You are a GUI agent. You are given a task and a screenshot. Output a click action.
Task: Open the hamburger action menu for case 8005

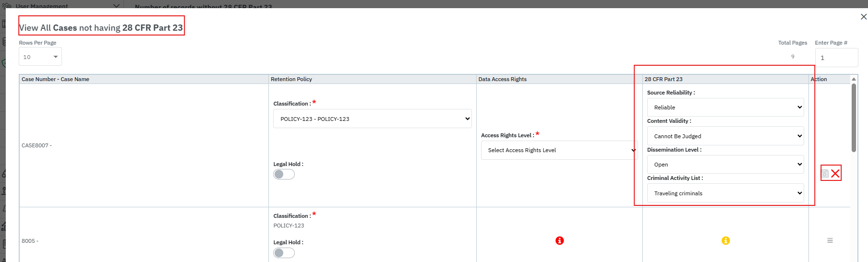[830, 240]
